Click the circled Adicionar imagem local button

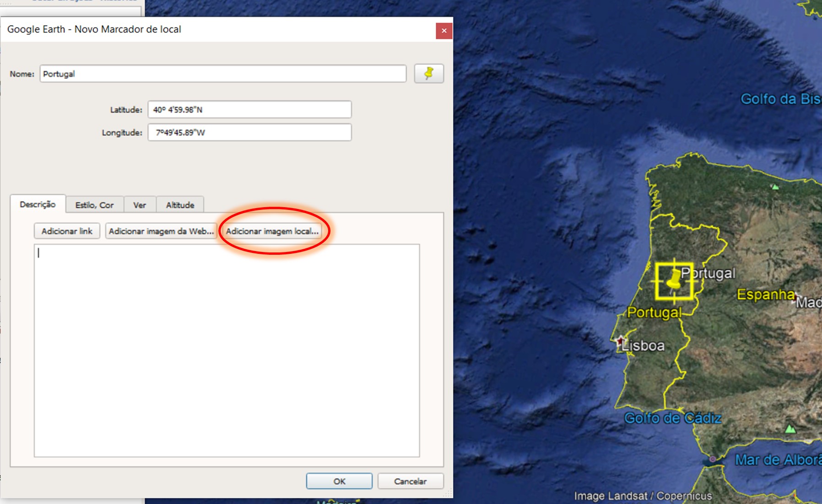[x=272, y=231]
